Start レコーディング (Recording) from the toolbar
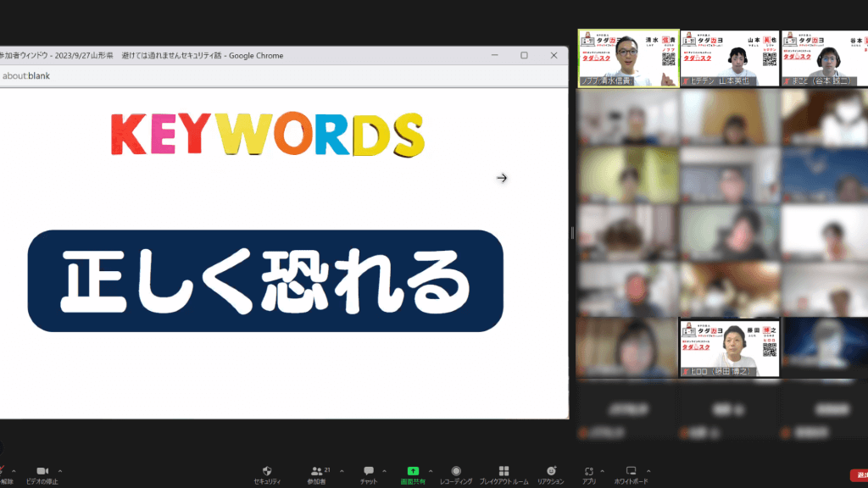The image size is (868, 488). pyautogui.click(x=456, y=471)
